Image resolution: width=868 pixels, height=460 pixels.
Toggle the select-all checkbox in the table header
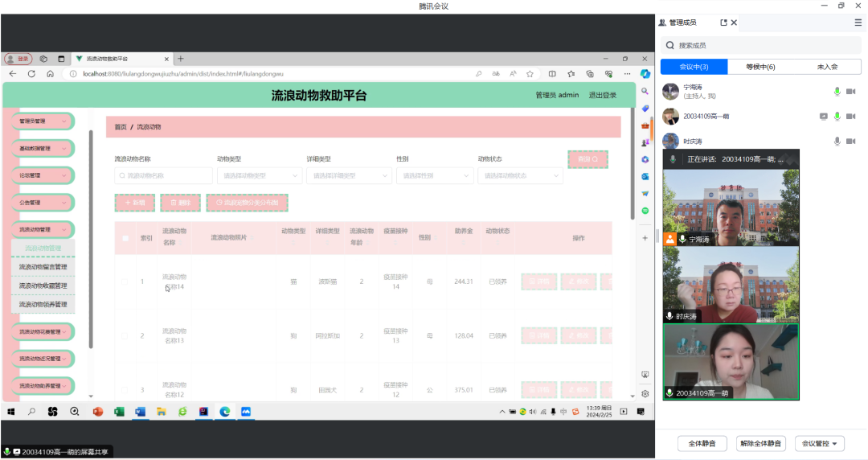(125, 238)
